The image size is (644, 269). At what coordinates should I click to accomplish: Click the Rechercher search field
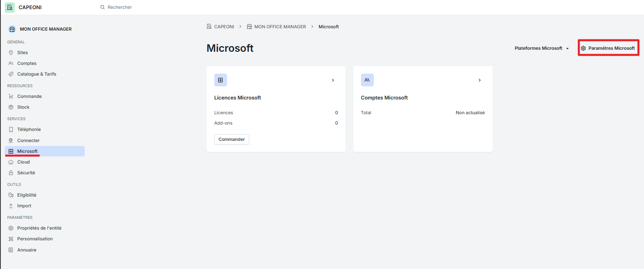coord(120,7)
